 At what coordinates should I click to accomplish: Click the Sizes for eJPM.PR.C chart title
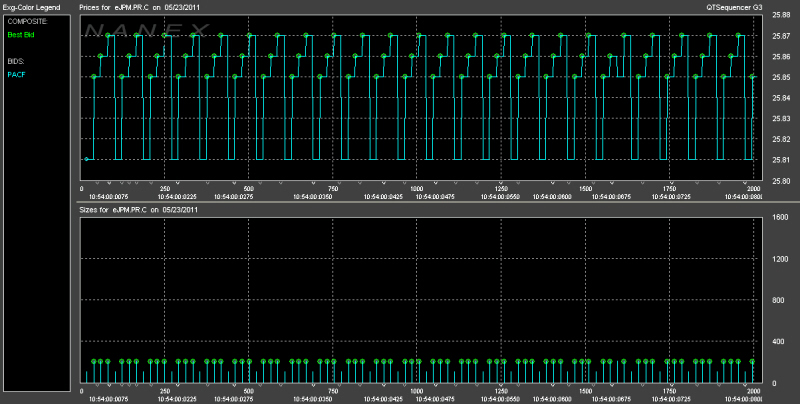138,210
